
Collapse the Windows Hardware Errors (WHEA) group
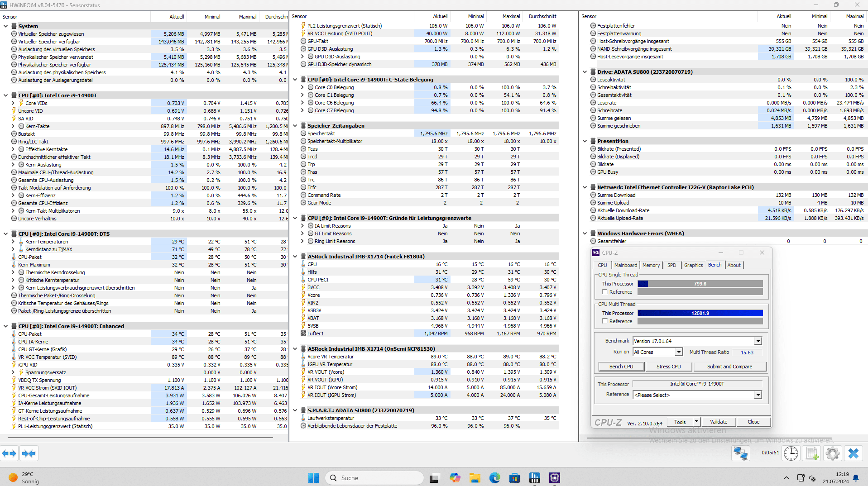(585, 233)
